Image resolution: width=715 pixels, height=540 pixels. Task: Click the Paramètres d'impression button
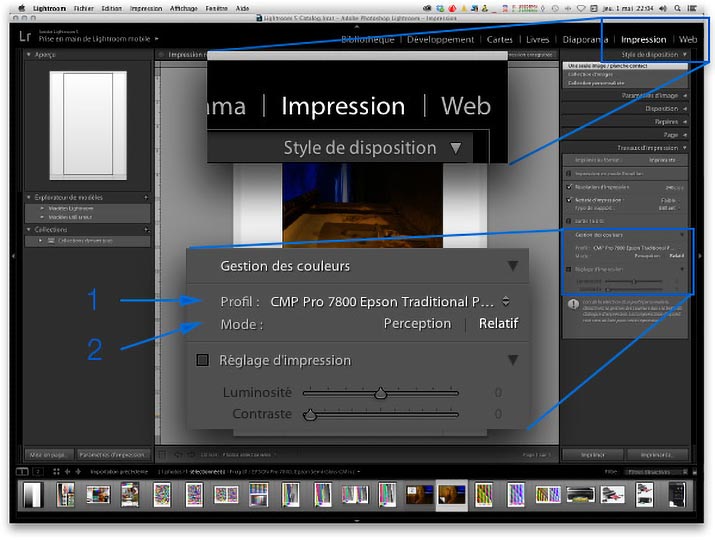pos(112,455)
